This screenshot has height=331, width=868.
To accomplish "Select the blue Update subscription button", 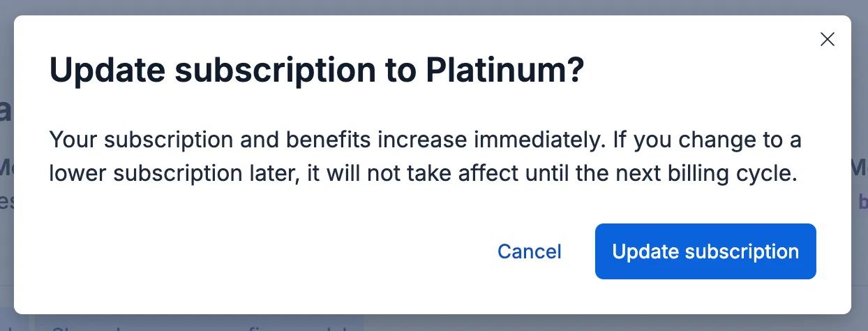I will point(705,251).
